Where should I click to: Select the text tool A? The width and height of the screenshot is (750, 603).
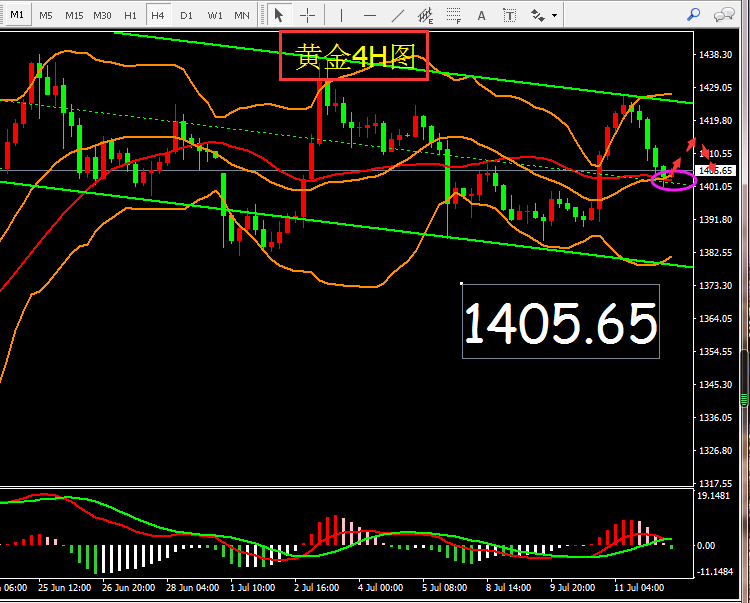[481, 15]
